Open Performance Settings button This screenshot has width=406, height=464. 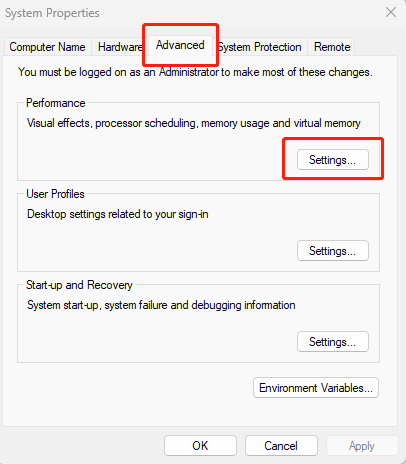333,160
